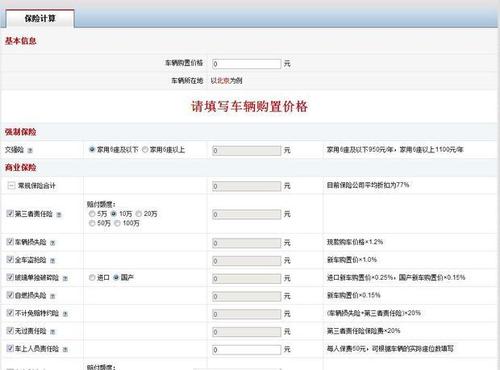Image resolution: width=500 pixels, height=370 pixels.
Task: Uncheck the 不计免赔特约险 checkbox
Action: point(10,313)
